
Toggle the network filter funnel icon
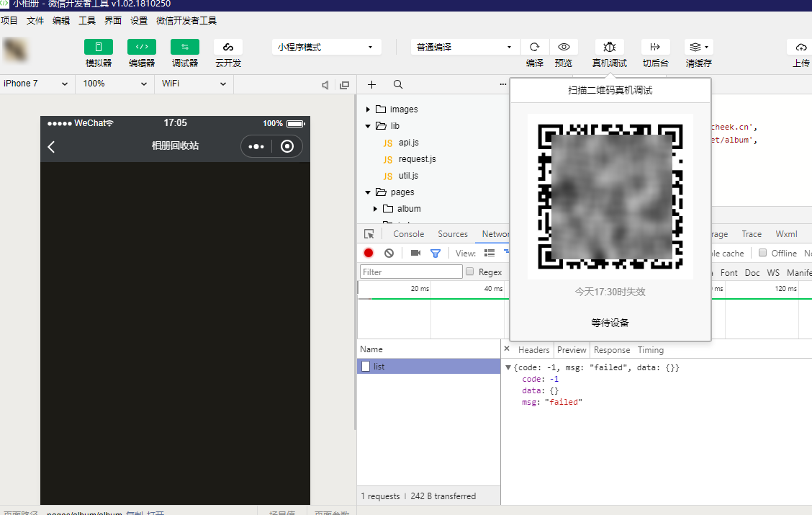point(436,253)
